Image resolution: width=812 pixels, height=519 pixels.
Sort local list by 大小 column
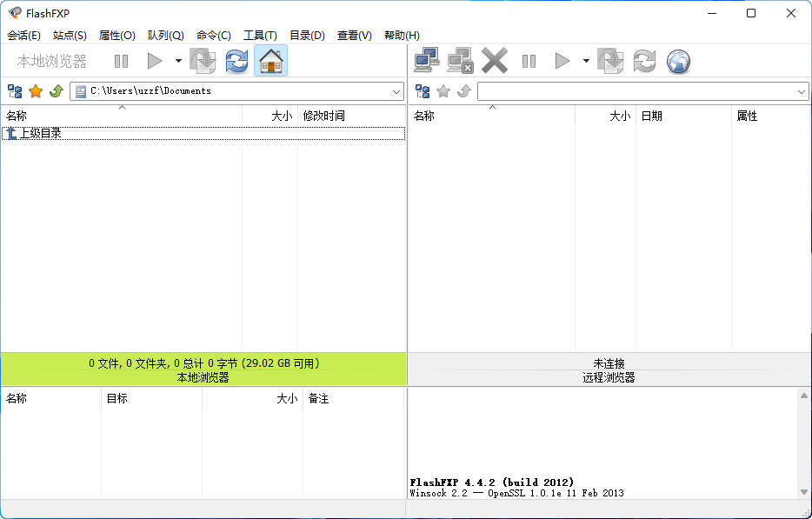[x=270, y=116]
